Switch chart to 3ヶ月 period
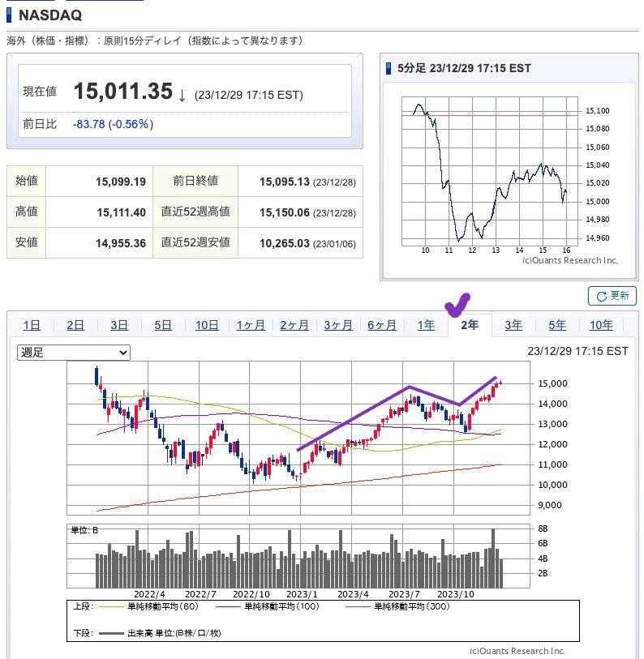 coord(338,325)
